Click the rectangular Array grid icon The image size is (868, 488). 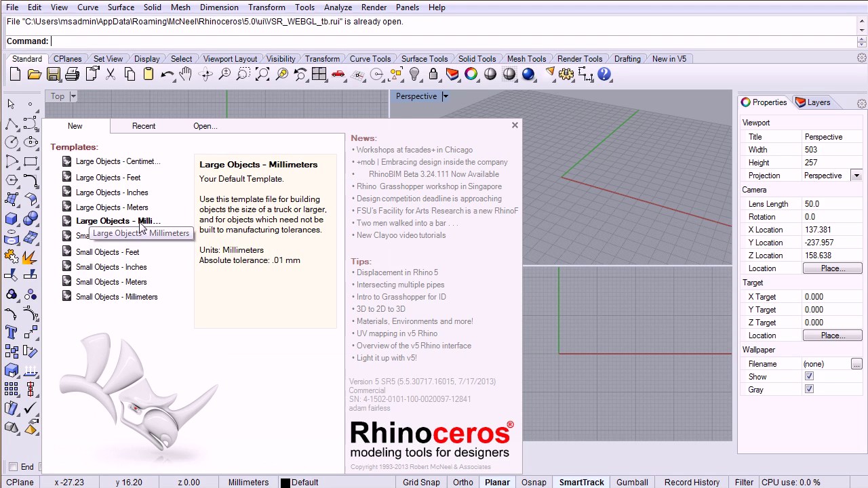click(12, 389)
